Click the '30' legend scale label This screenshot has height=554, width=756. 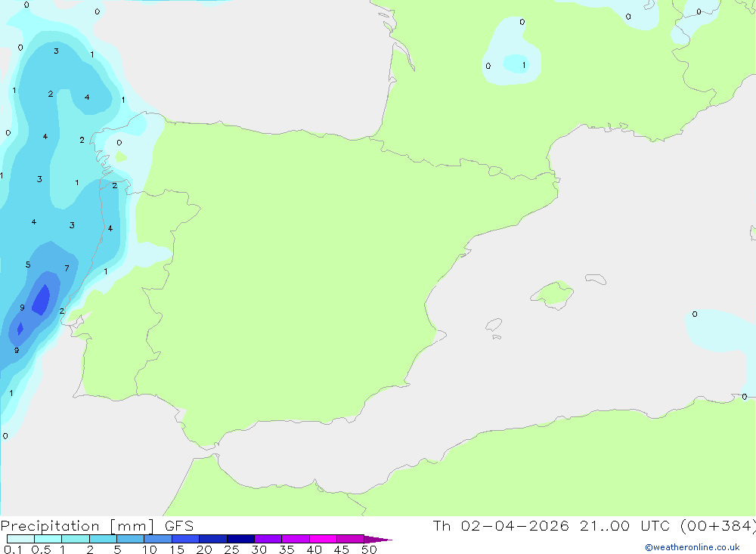[259, 549]
